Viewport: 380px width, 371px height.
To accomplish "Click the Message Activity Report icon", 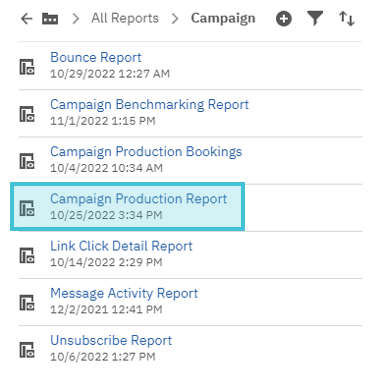I will pos(27,302).
